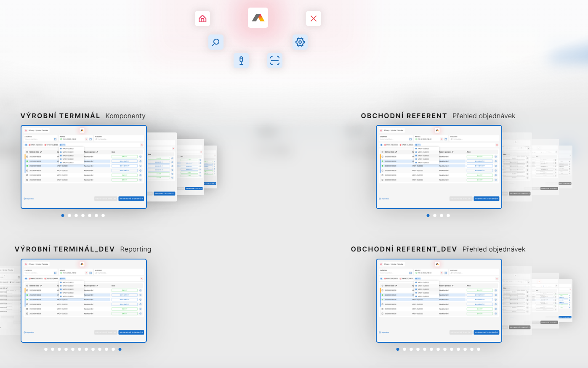Open the Obchodní referent Přehled objednávek main thumbnail
This screenshot has height=368, width=588.
(x=439, y=167)
